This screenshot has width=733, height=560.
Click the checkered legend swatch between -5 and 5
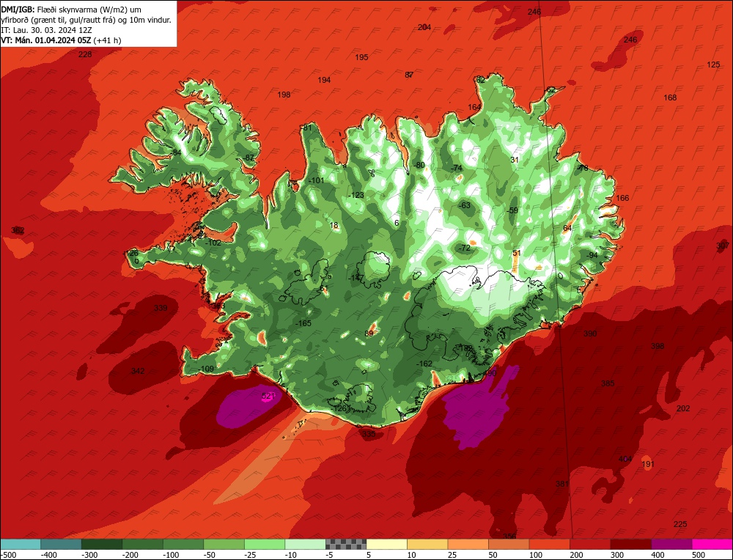(346, 544)
